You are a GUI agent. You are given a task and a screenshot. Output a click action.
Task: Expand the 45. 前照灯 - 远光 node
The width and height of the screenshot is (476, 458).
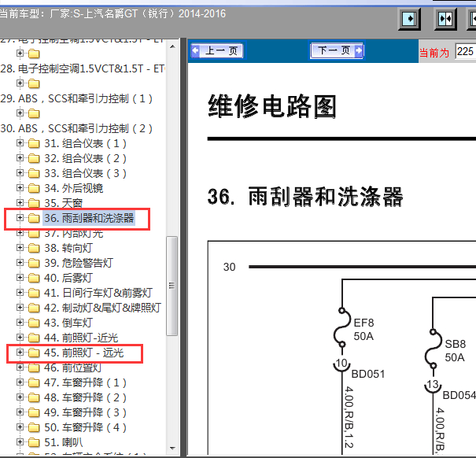coord(20,352)
